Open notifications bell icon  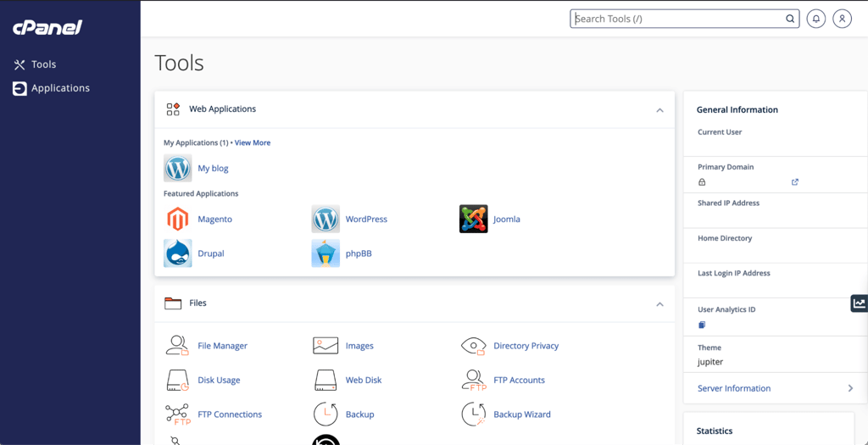(816, 19)
